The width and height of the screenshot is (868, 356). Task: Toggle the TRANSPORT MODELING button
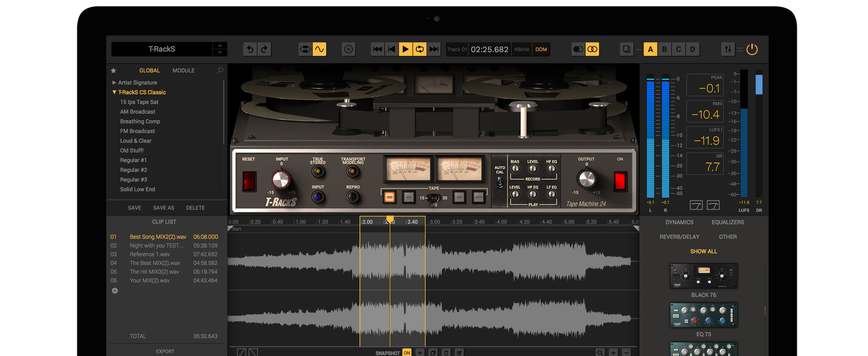click(353, 172)
